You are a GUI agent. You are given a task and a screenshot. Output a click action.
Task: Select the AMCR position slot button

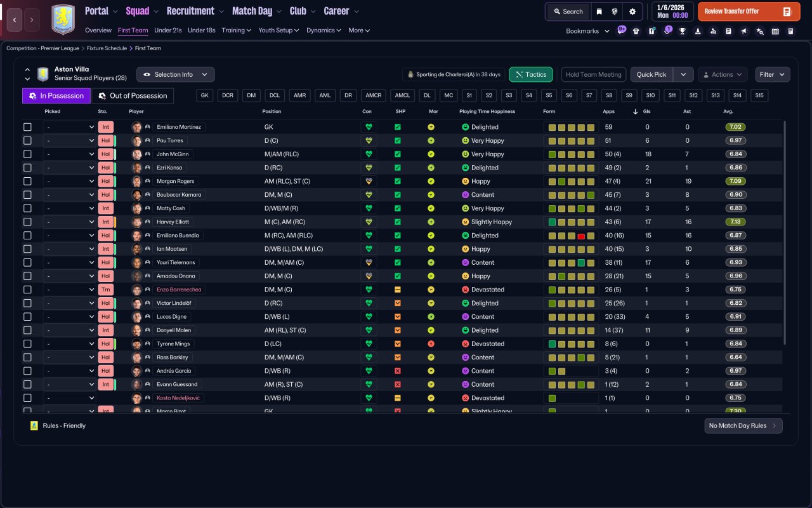pos(374,95)
